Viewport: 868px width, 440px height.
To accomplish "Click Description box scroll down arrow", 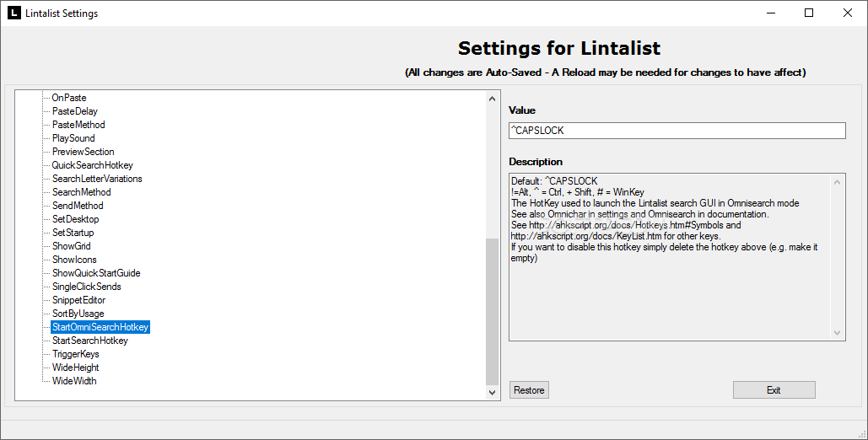I will tap(837, 333).
